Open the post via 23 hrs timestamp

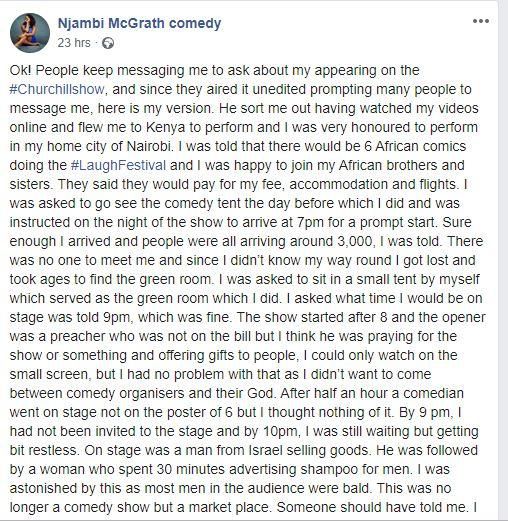(74, 43)
